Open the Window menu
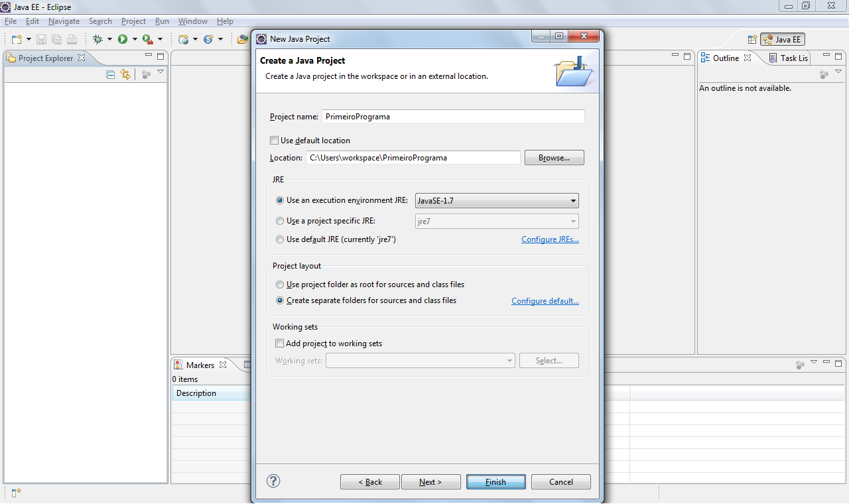Screen dimensions: 849x504 [193, 21]
